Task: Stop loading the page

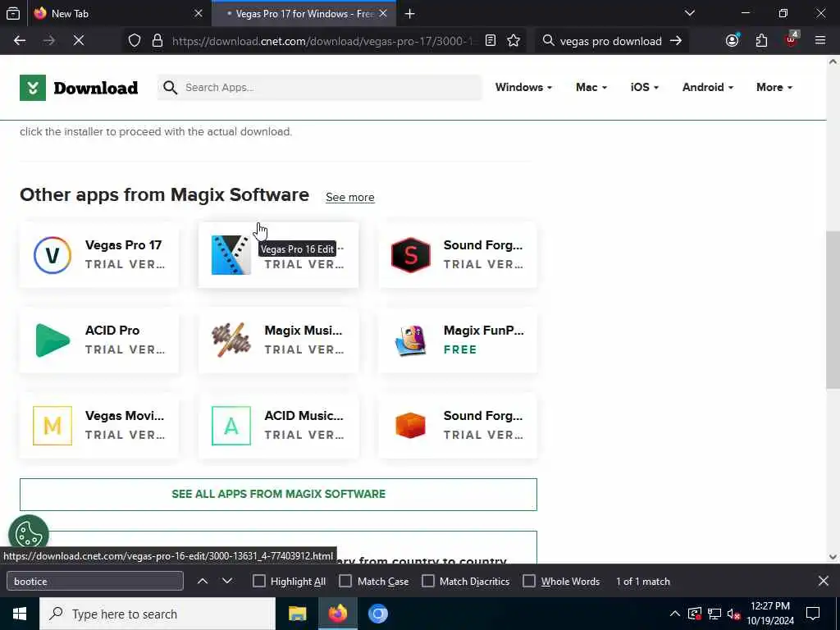Action: point(79,41)
